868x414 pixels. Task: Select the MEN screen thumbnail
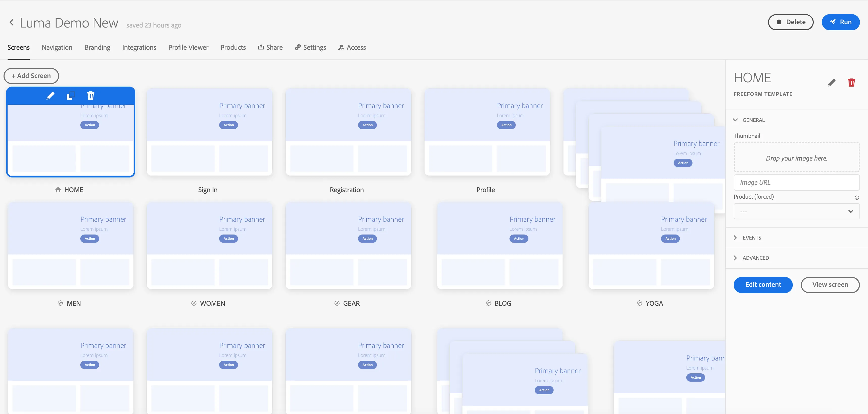point(70,245)
